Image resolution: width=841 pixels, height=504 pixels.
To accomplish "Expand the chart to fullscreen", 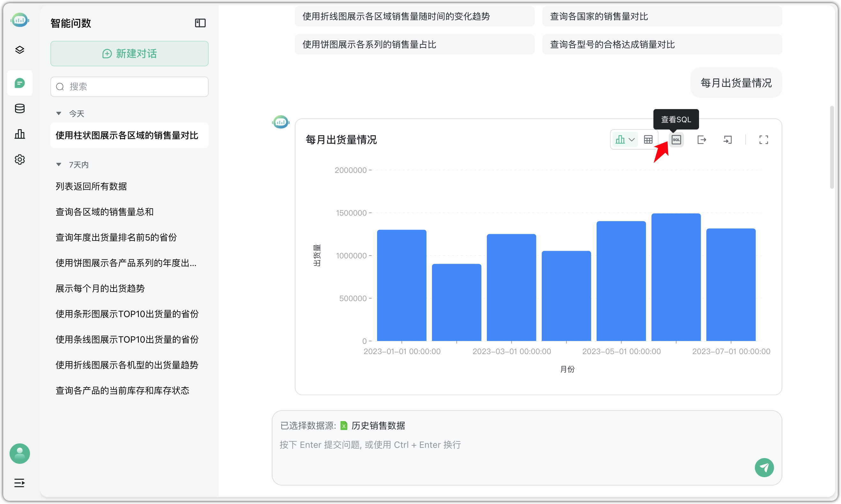I will 763,140.
